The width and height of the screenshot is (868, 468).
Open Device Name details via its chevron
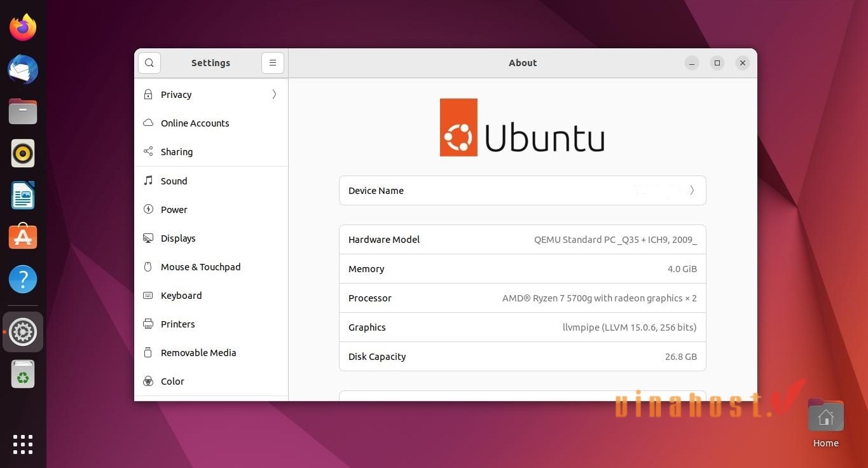coord(692,190)
